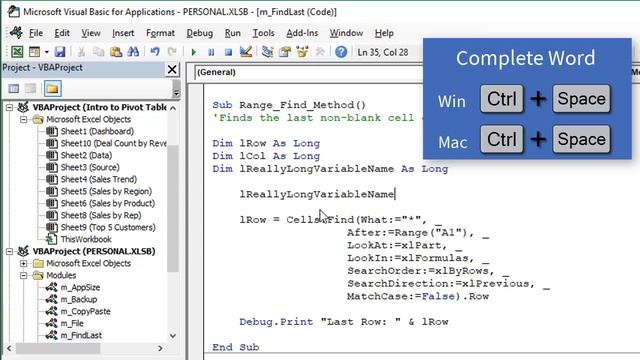Click project tree horizontal scroll right arrow
640x360 pixels.
(x=160, y=349)
